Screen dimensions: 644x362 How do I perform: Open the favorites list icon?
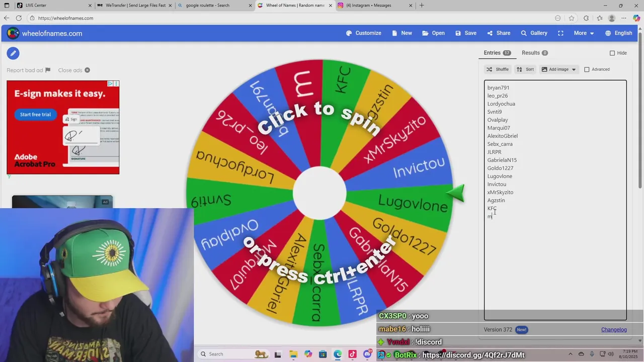point(599,18)
